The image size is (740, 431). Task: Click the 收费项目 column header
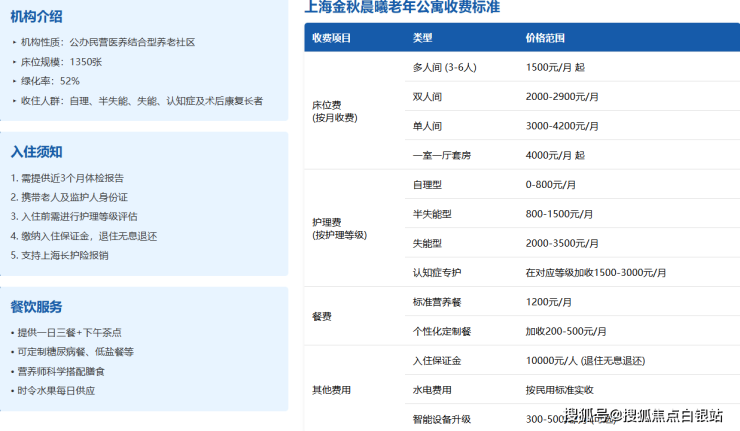coord(331,38)
